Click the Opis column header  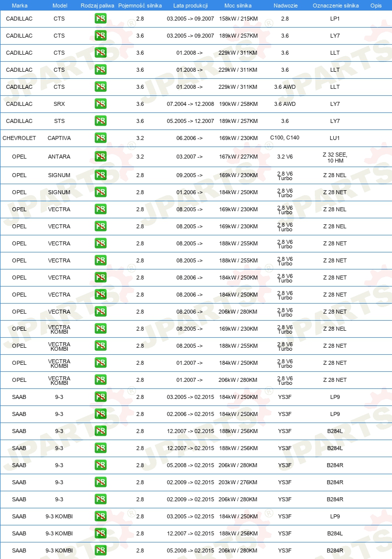point(376,6)
